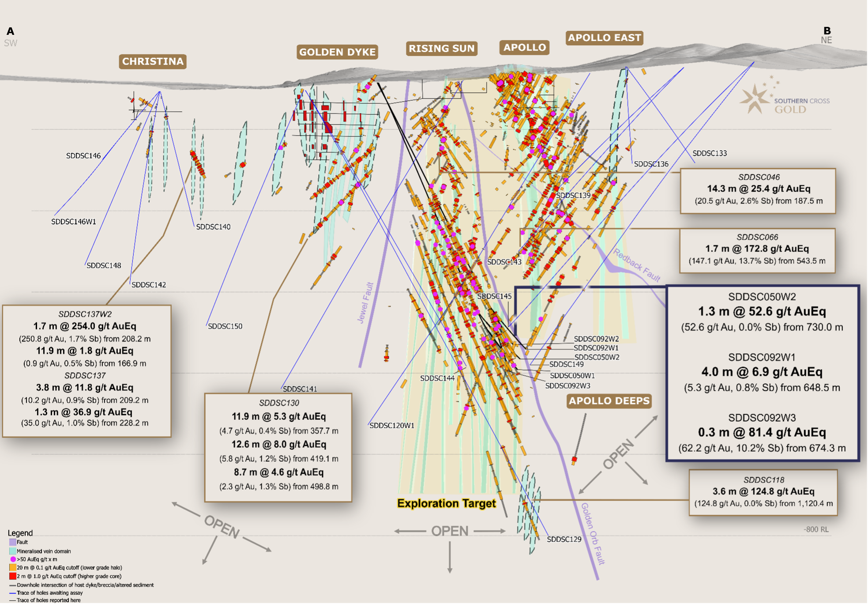Viewport: 868px width, 604px height.
Task: Click the magenta >50 AuEq legend dot
Action: click(x=13, y=559)
